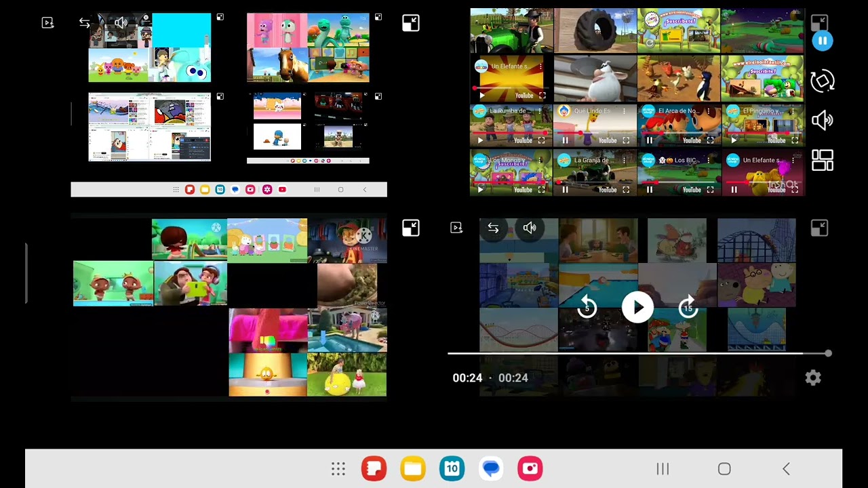Pause the Los BIC video
The height and width of the screenshot is (488, 868).
[649, 190]
